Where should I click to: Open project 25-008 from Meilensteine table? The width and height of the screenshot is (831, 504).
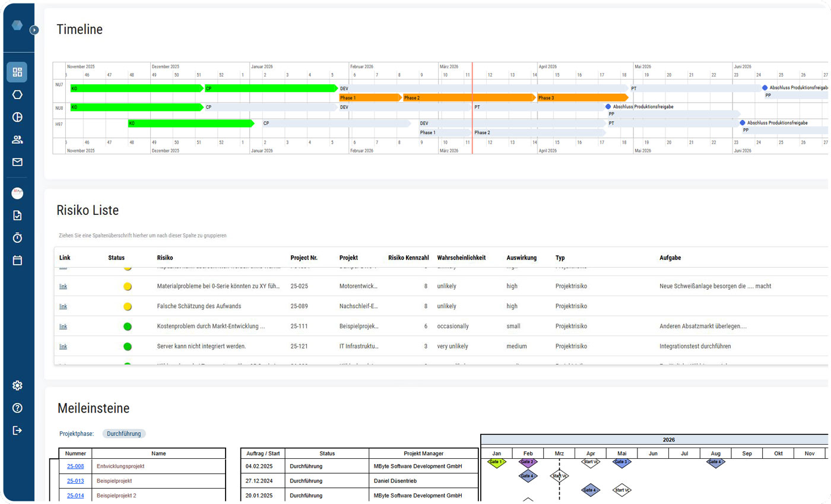click(x=75, y=466)
